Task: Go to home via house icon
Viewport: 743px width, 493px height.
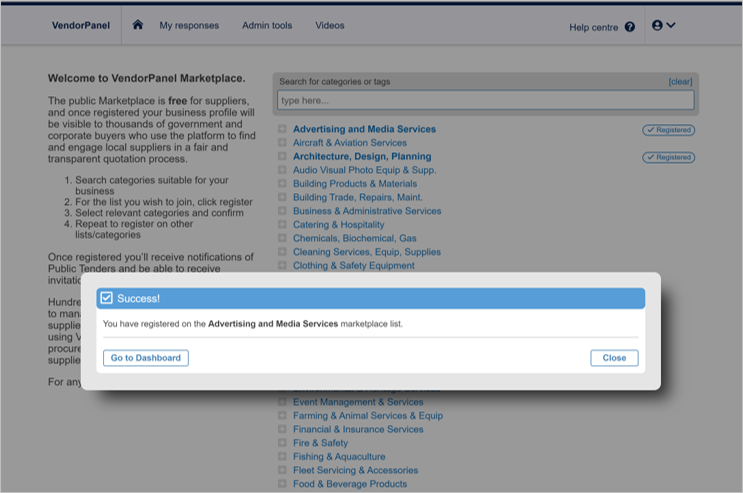Action: [137, 25]
